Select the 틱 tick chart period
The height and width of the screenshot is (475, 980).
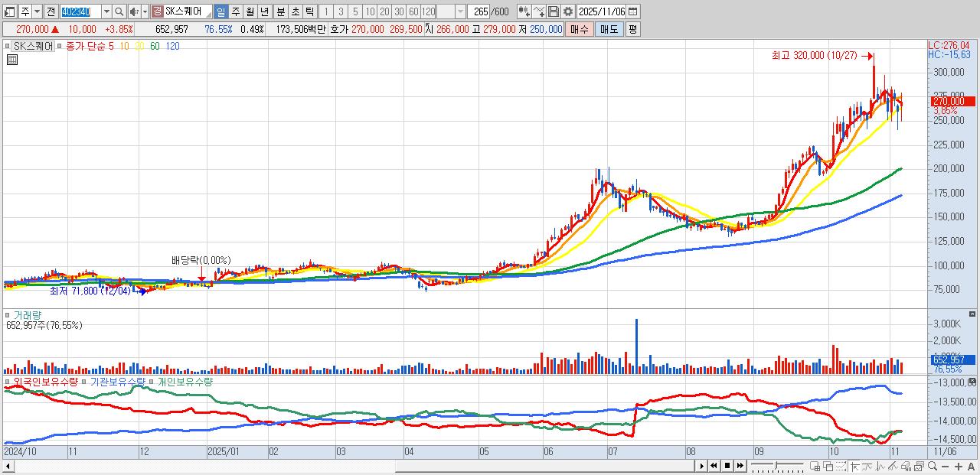(309, 11)
